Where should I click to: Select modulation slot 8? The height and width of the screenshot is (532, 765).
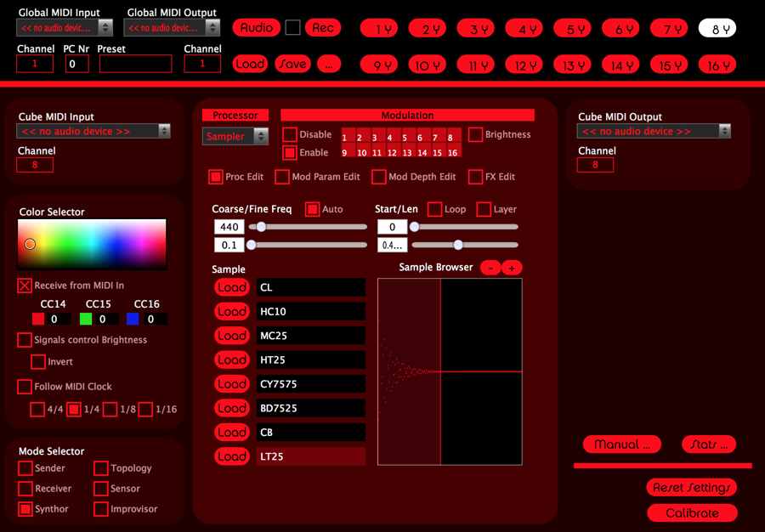coord(454,136)
